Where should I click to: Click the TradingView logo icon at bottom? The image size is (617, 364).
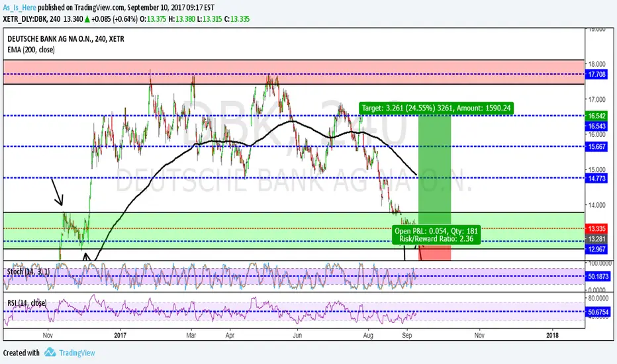tap(50, 352)
